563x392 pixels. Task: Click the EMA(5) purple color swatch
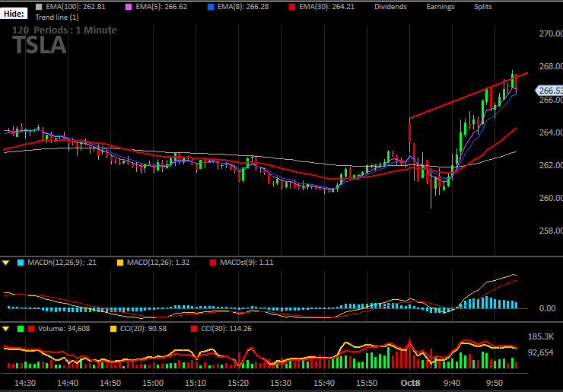[129, 7]
